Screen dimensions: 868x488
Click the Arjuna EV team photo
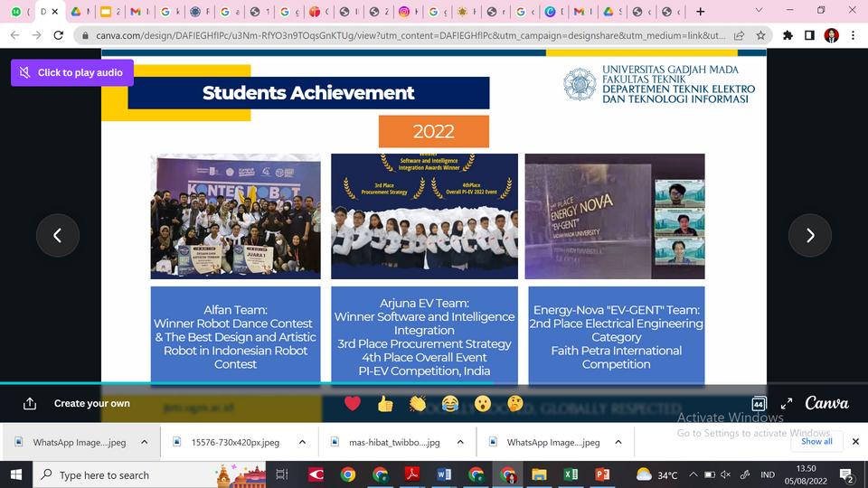[424, 216]
